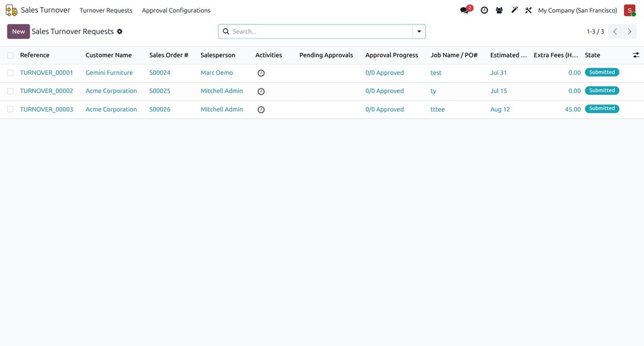Viewport: 644px width, 346px height.
Task: Open record TURNOVER_00001
Action: click(x=47, y=73)
